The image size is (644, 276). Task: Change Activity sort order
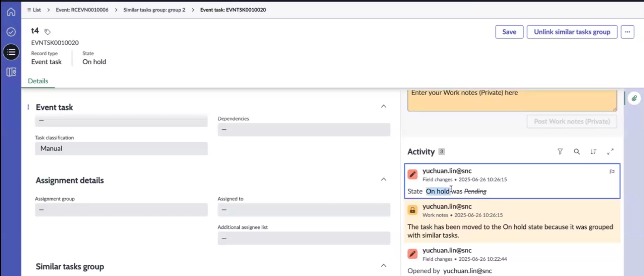pos(593,151)
